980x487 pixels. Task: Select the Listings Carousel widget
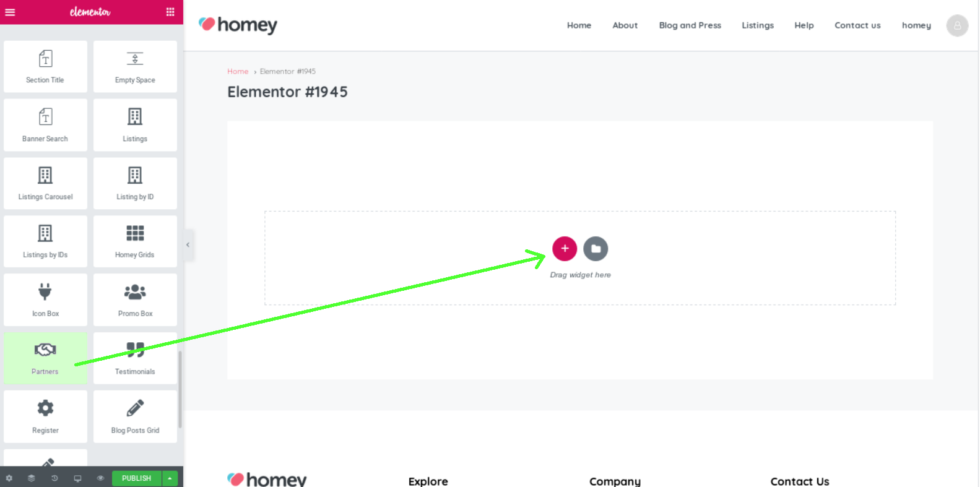click(x=45, y=183)
